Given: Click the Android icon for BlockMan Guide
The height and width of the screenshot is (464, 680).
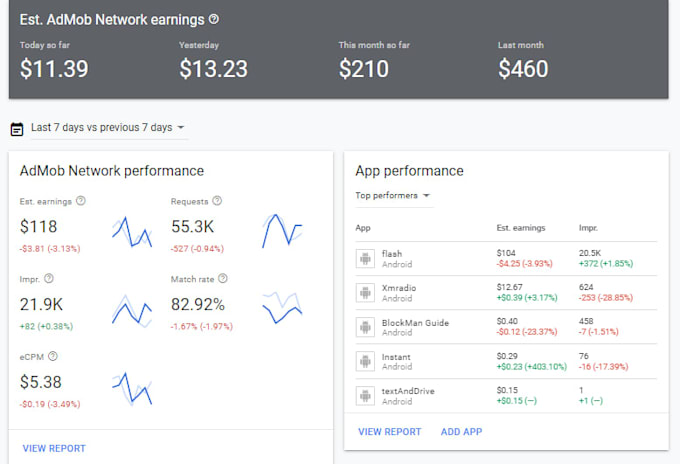Looking at the screenshot, I should point(365,327).
